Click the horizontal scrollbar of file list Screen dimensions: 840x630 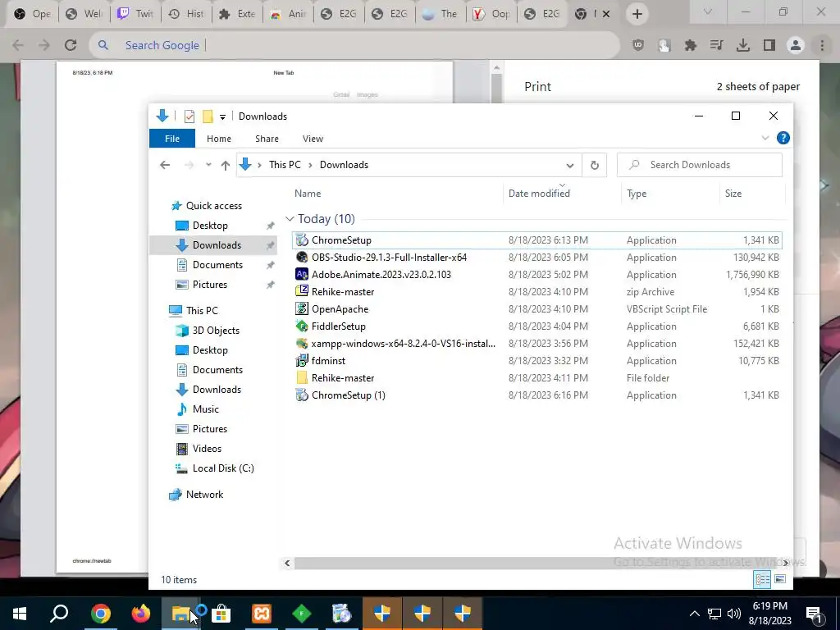(536, 563)
